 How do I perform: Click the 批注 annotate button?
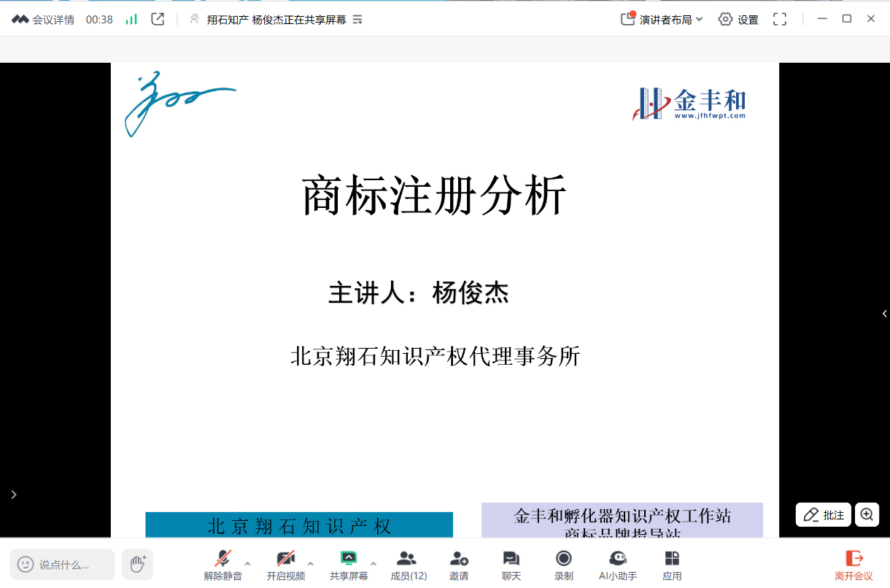[824, 514]
